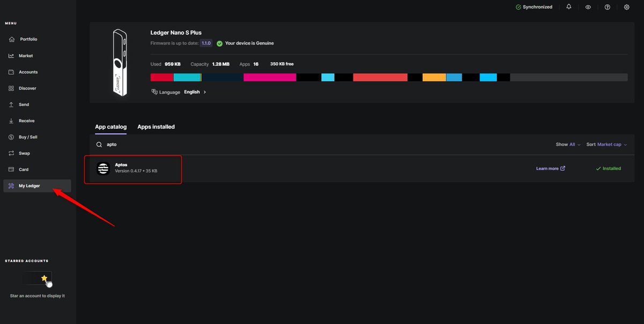Screen dimensions: 644x324
Task: Switch to the App catalog tab
Action: 111,127
